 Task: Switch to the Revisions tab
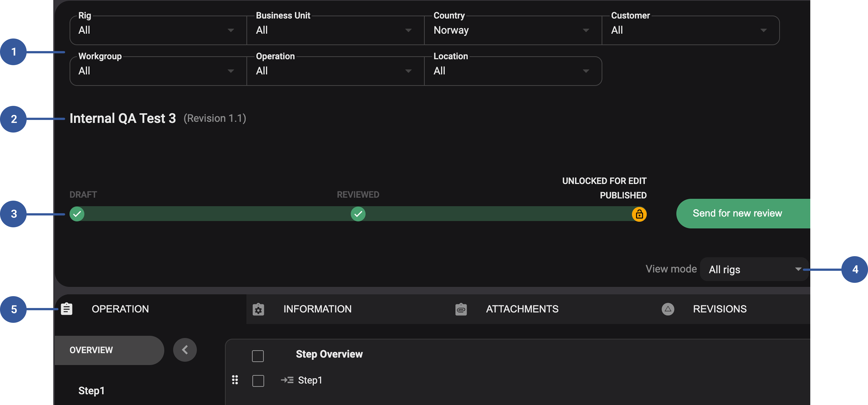click(x=719, y=309)
